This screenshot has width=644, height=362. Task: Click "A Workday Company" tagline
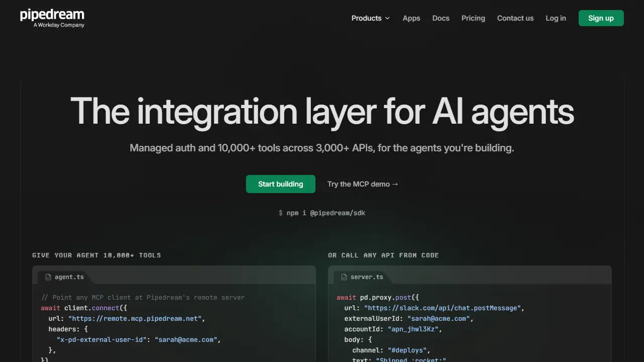point(59,25)
